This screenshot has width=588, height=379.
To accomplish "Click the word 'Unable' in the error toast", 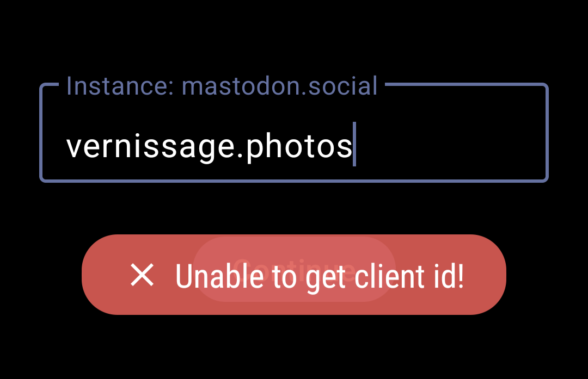I will pos(219,276).
